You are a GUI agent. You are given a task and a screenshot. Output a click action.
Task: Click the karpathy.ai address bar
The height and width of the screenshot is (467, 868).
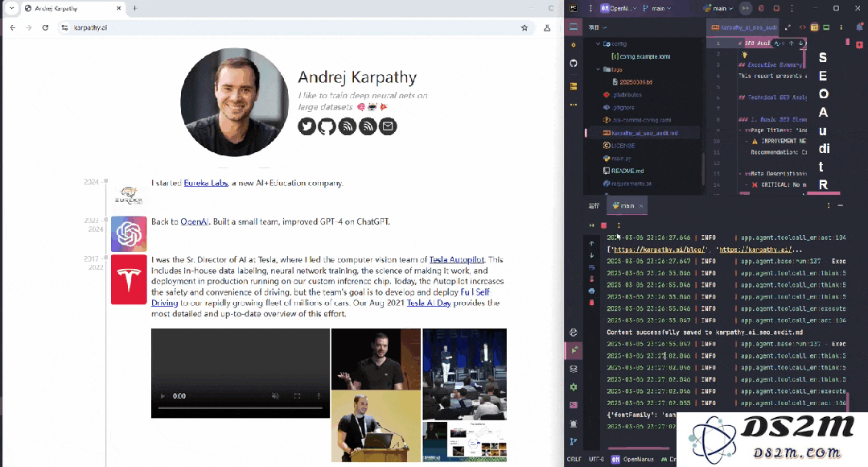(296, 27)
